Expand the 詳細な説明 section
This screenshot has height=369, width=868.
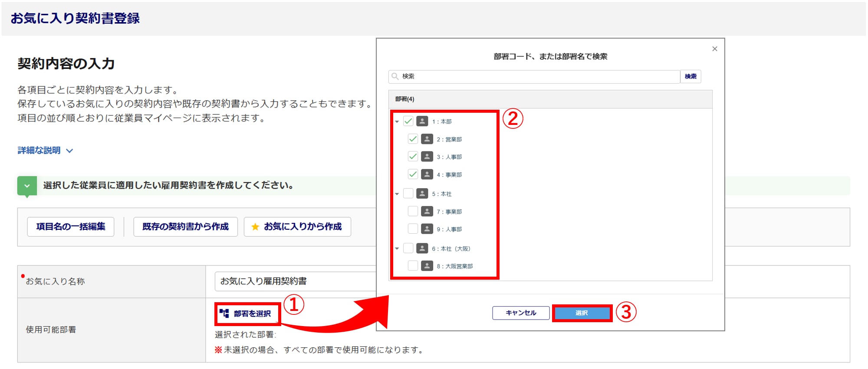click(x=45, y=150)
